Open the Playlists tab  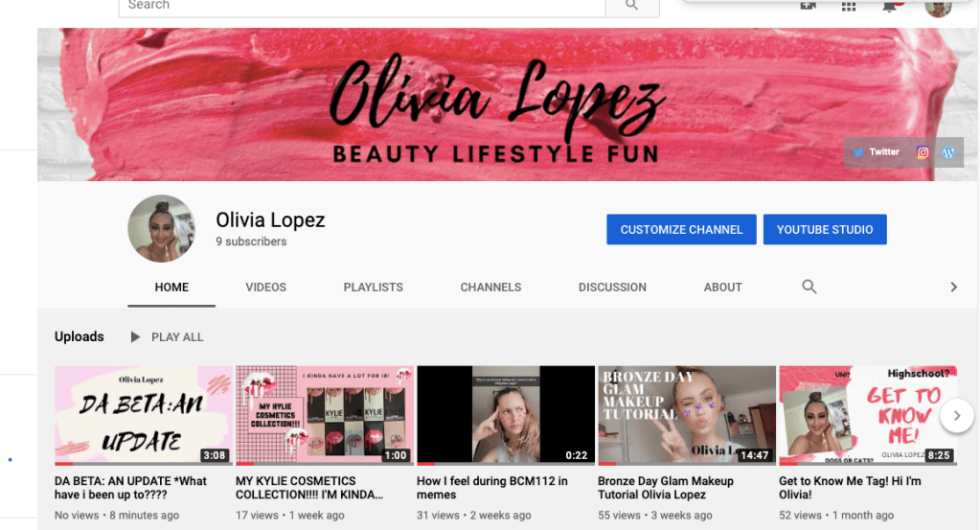(373, 287)
